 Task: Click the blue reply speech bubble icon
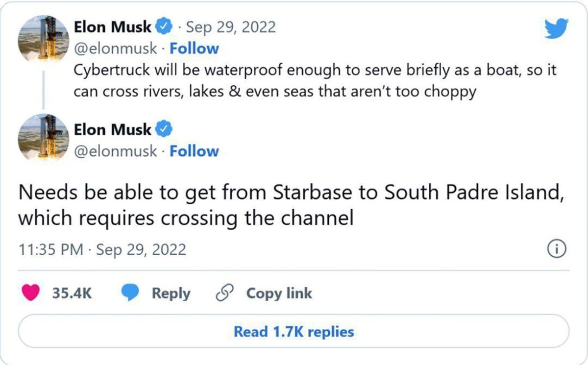(131, 293)
